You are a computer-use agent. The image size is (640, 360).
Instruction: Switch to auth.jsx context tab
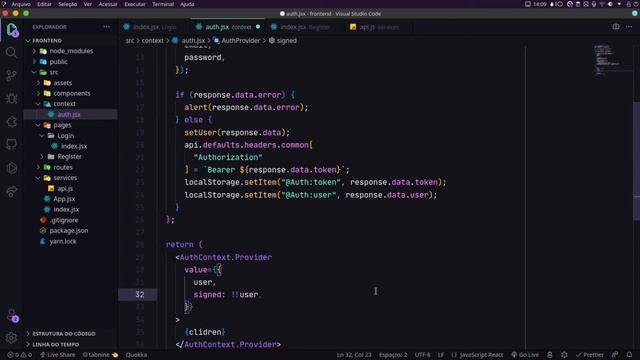coord(227,27)
